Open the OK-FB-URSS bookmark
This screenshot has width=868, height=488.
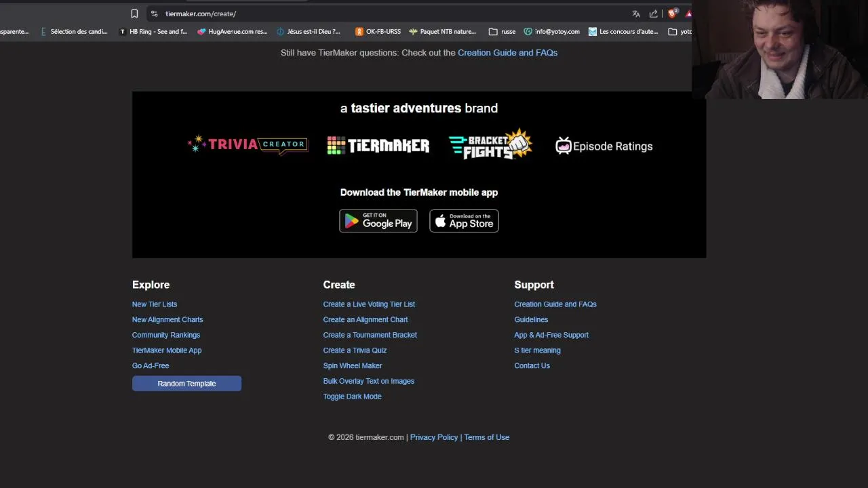(x=378, y=32)
